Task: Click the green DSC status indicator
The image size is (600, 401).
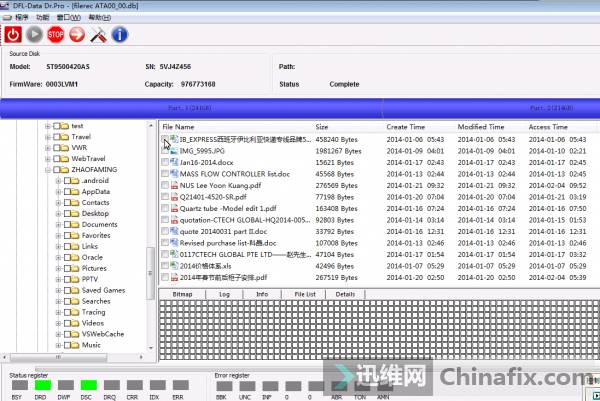Action: pyautogui.click(x=89, y=385)
